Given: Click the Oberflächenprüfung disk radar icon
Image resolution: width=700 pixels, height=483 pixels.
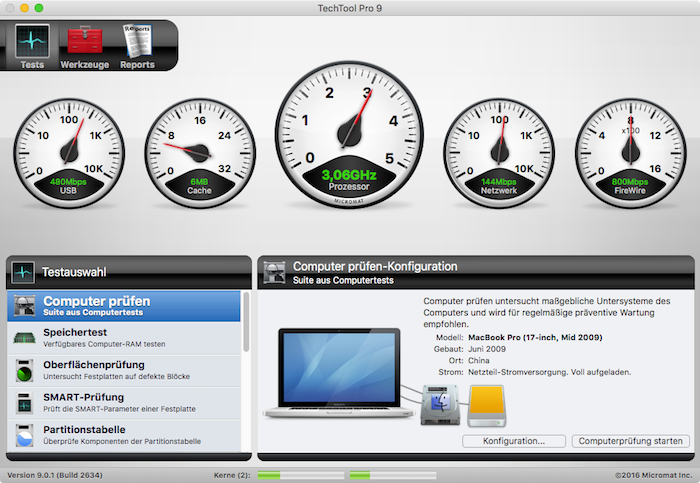Looking at the screenshot, I should click(25, 371).
